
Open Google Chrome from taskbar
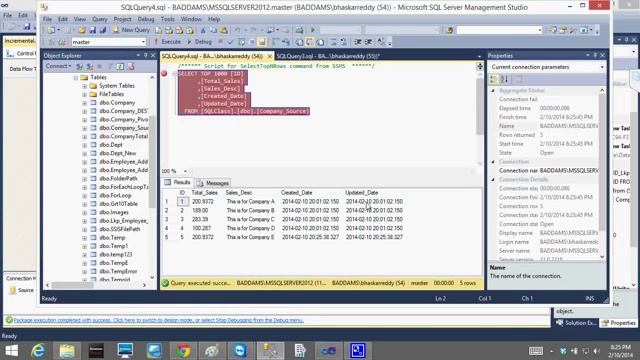(x=183, y=351)
